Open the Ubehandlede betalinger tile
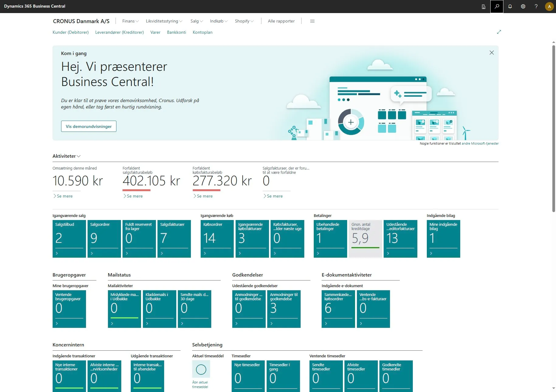The height and width of the screenshot is (392, 556). coord(330,239)
